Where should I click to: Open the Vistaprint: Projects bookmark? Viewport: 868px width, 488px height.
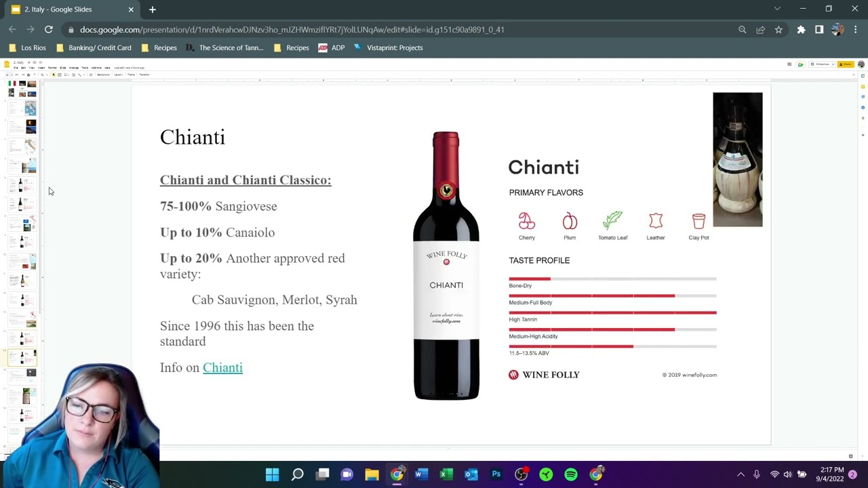click(388, 47)
